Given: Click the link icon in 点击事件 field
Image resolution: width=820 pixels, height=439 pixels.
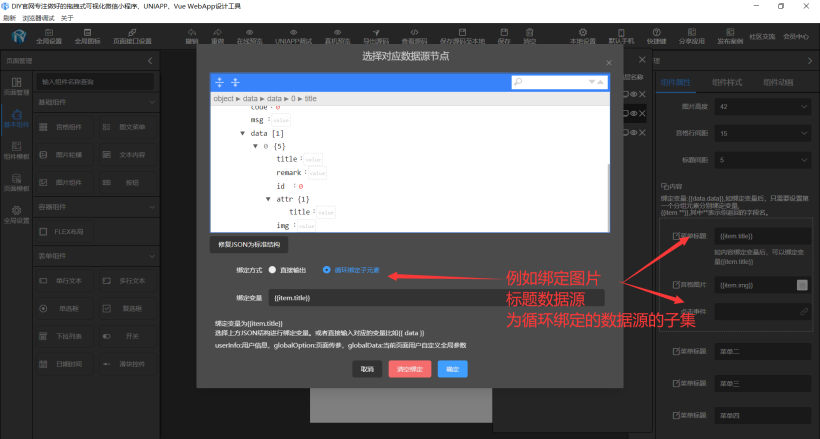Looking at the screenshot, I should (801, 312).
